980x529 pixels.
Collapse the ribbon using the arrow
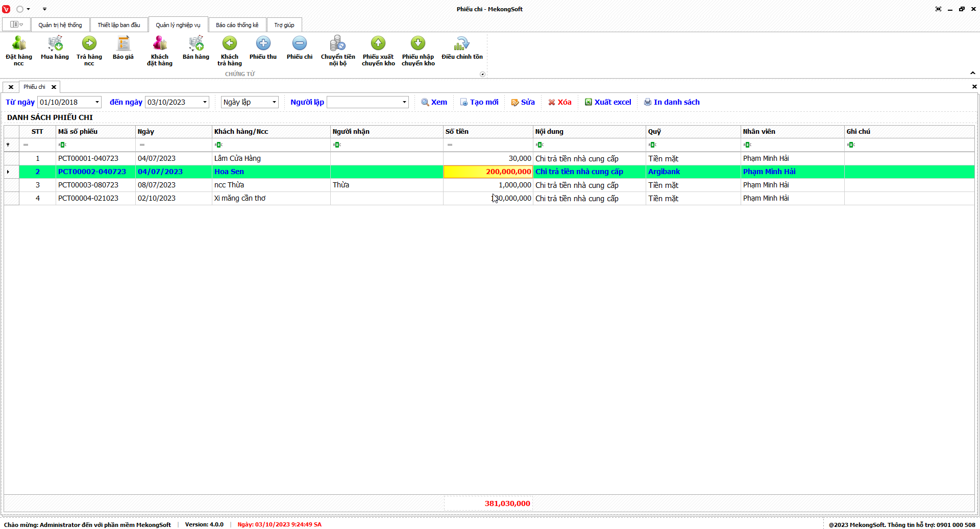973,73
